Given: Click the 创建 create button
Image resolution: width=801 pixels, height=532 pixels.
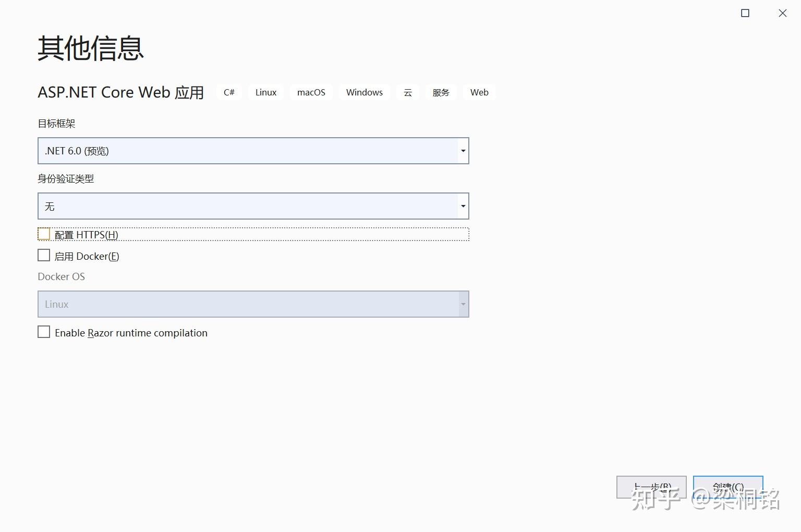Looking at the screenshot, I should [x=728, y=487].
